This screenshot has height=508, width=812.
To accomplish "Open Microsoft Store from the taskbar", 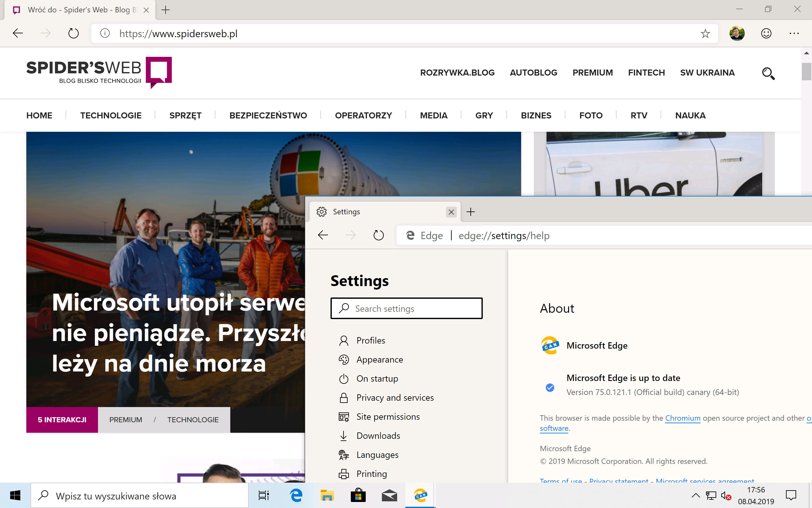I will pyautogui.click(x=358, y=495).
